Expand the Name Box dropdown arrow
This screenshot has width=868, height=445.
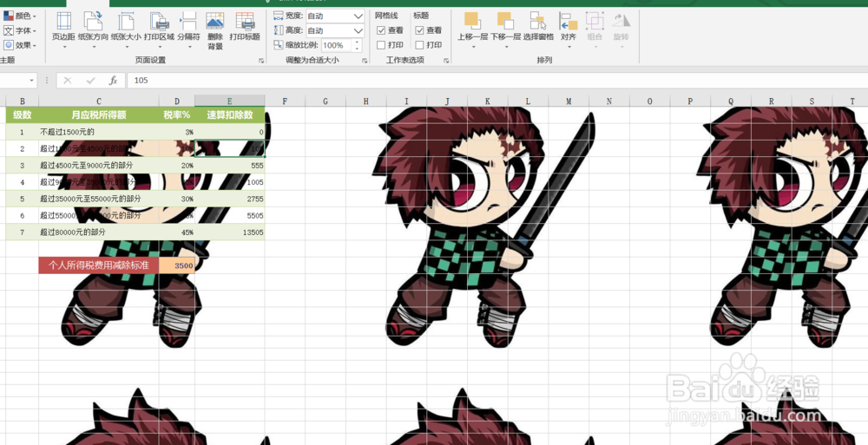[31, 81]
